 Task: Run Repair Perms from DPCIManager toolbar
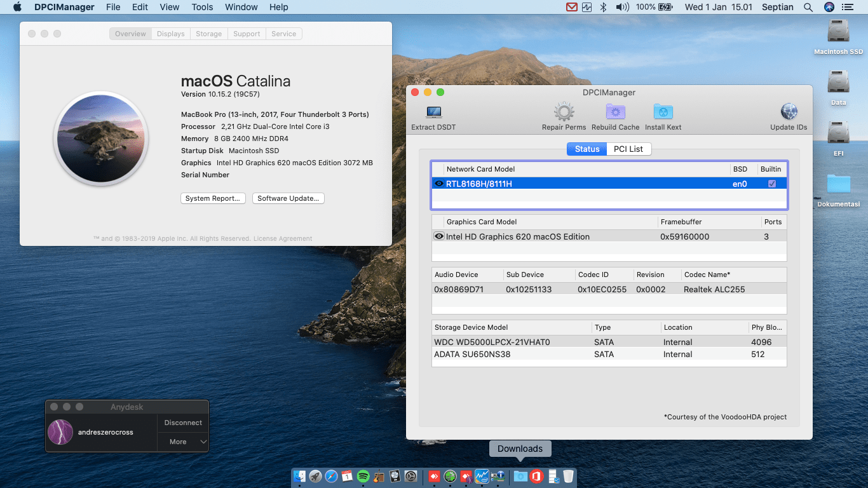click(x=564, y=112)
